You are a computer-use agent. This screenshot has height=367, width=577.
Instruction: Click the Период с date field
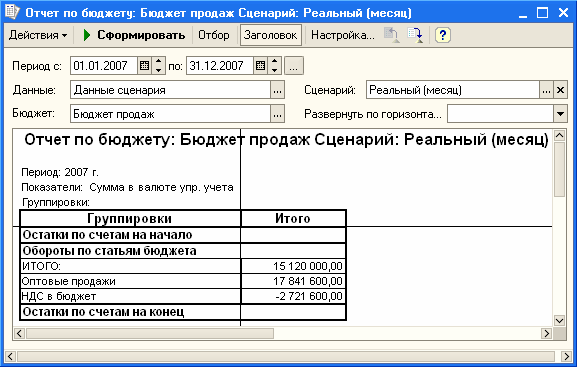[x=104, y=66]
